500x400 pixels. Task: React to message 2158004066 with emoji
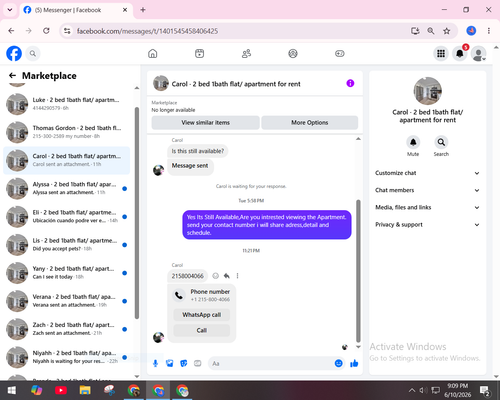(x=216, y=276)
